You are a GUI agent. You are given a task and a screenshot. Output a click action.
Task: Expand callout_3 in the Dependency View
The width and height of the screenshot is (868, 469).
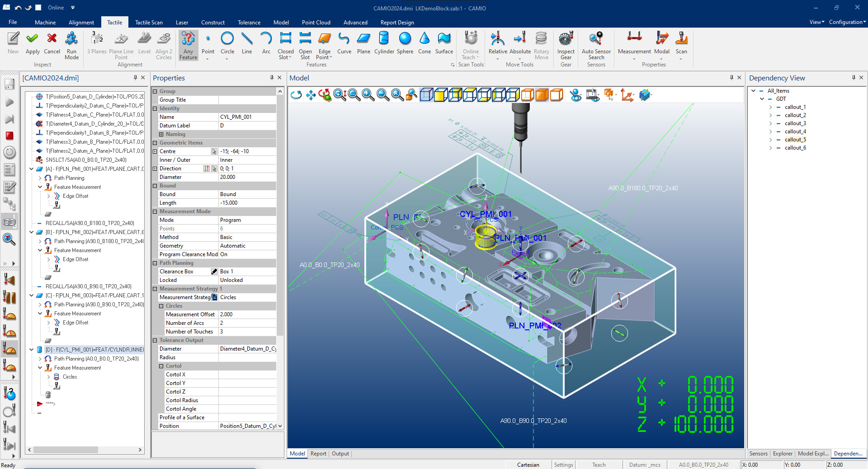(770, 123)
